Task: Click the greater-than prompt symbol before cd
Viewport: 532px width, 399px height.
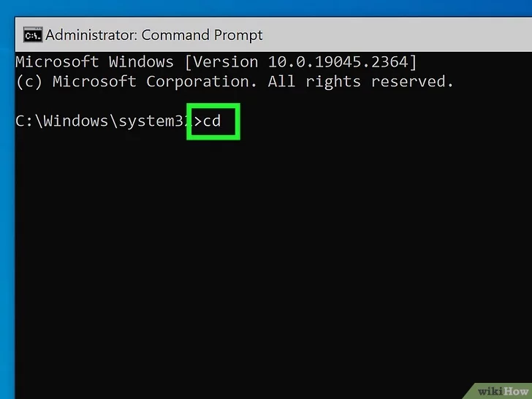Action: [198, 121]
